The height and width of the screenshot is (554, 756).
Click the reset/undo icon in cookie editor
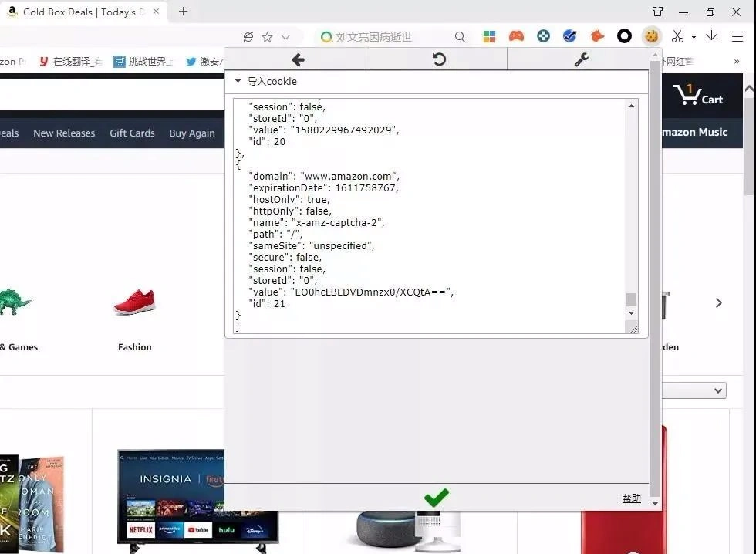point(439,59)
